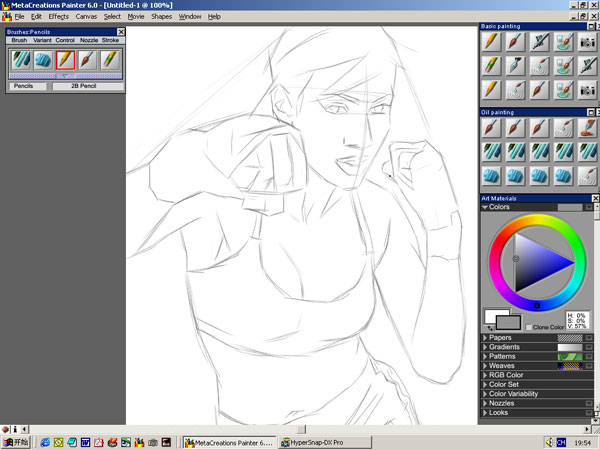Open the Effects menu
Screen dimensions: 600x450
(58, 17)
